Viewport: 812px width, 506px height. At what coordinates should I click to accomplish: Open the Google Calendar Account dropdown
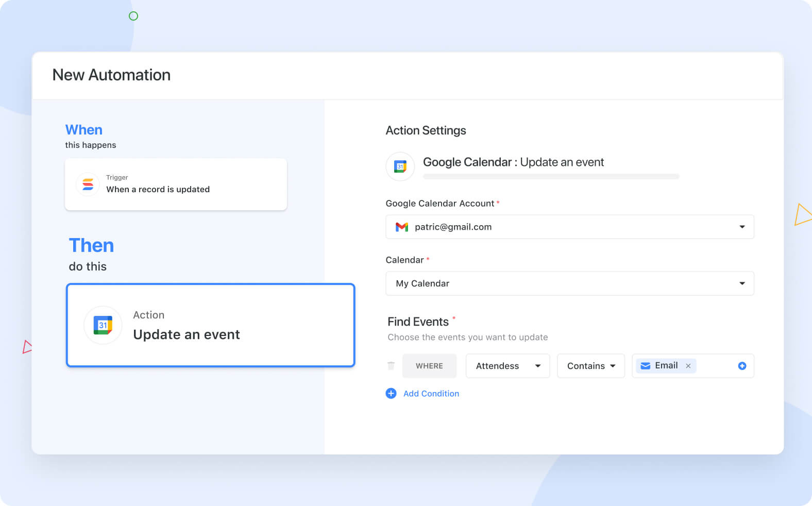point(570,227)
